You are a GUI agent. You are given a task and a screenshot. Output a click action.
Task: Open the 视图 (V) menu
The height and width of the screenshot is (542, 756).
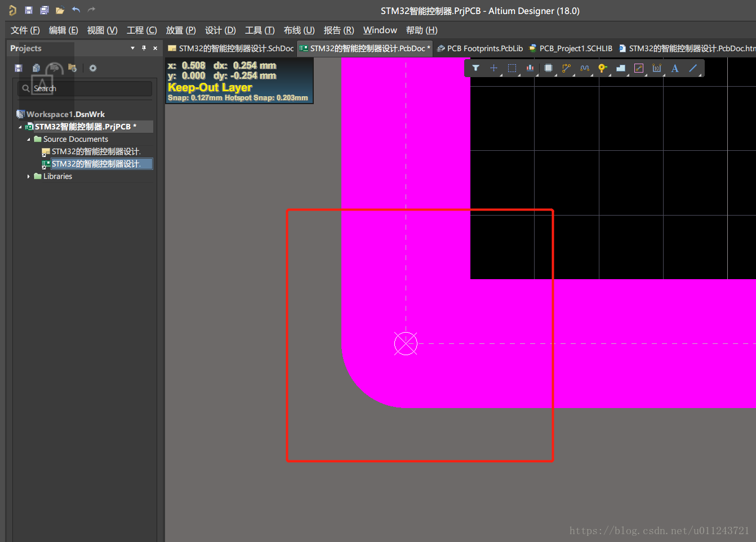[x=103, y=30]
